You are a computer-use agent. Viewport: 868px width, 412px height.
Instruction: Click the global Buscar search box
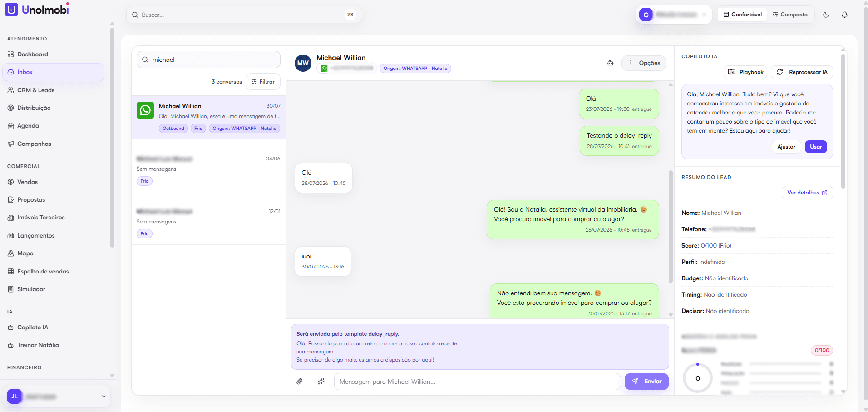[x=244, y=15]
